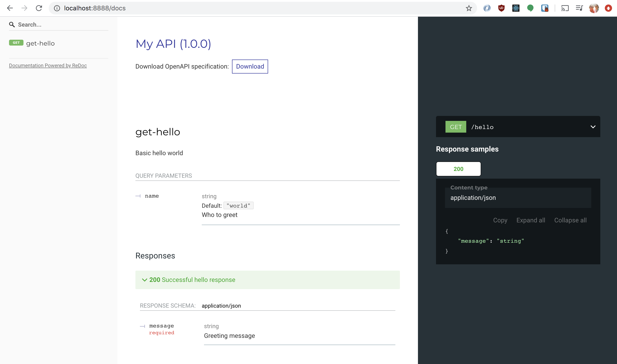Open get-hello in the sidebar menu
617x364 pixels.
(x=40, y=43)
